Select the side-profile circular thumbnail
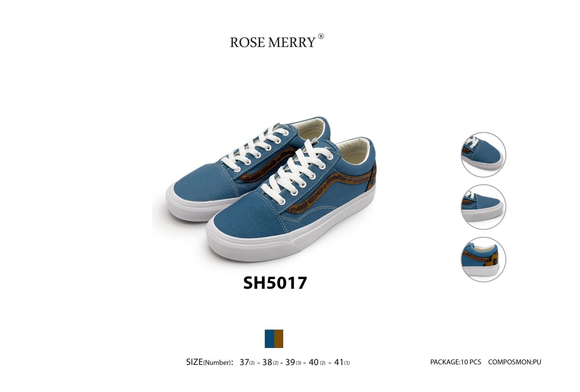The height and width of the screenshot is (392, 580). click(483, 207)
